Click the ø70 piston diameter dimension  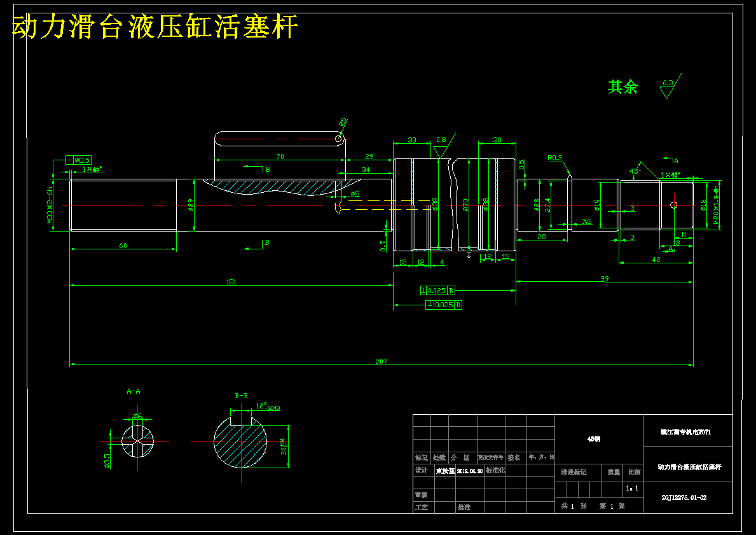pyautogui.click(x=465, y=205)
